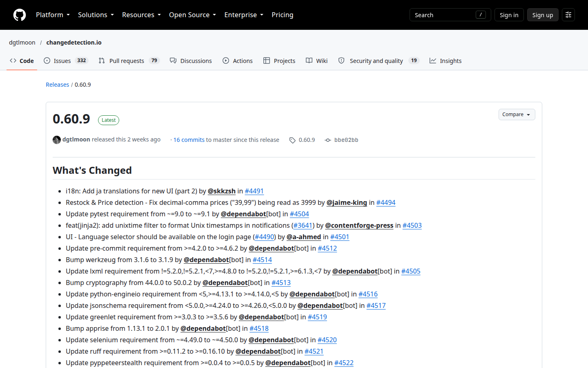Switch to the Issues tab

(x=66, y=61)
